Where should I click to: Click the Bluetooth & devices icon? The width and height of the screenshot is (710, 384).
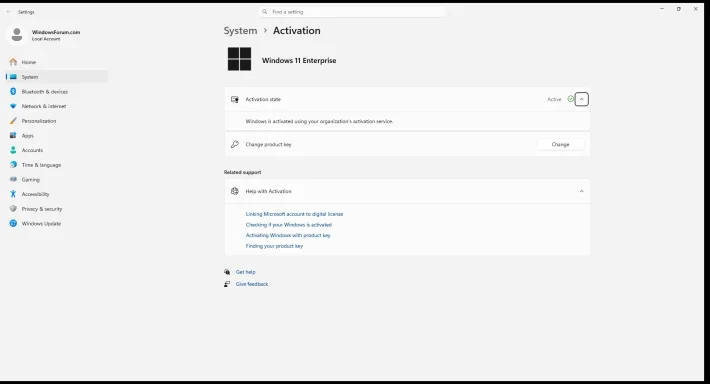pyautogui.click(x=13, y=91)
